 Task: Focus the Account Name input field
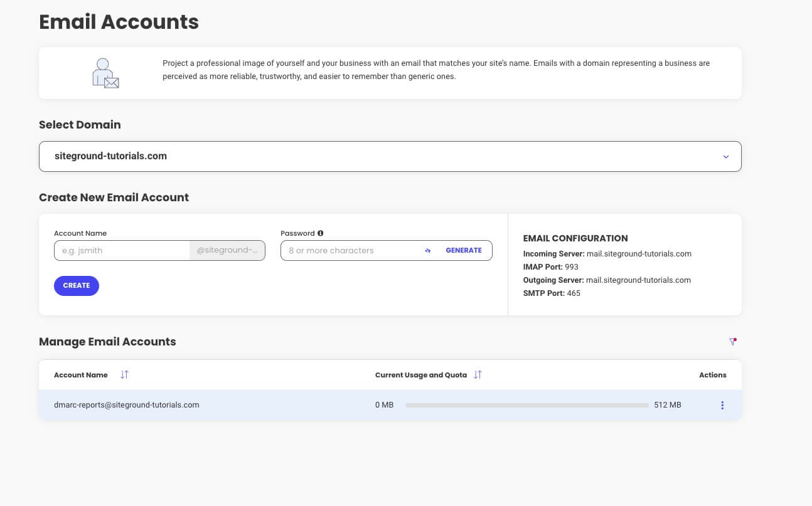(x=122, y=250)
